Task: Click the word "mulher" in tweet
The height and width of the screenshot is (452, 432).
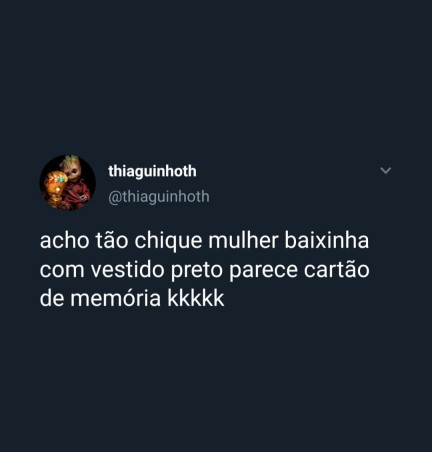Action: point(243,241)
